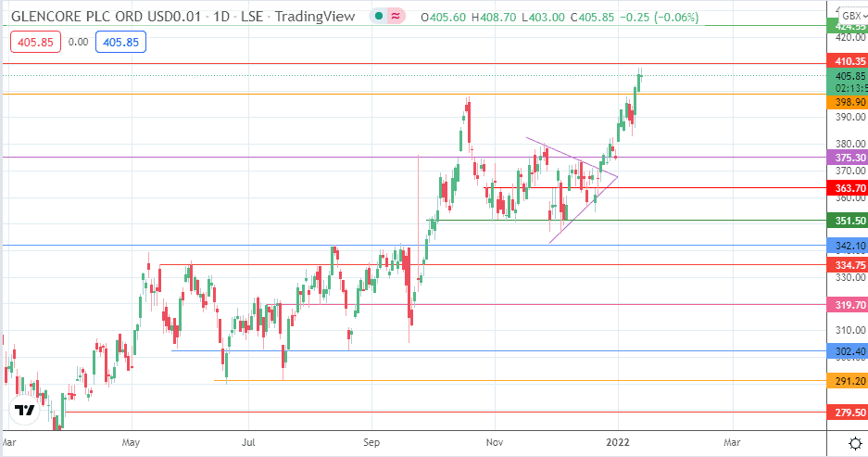Click the TradingView logo badge

[x=24, y=411]
